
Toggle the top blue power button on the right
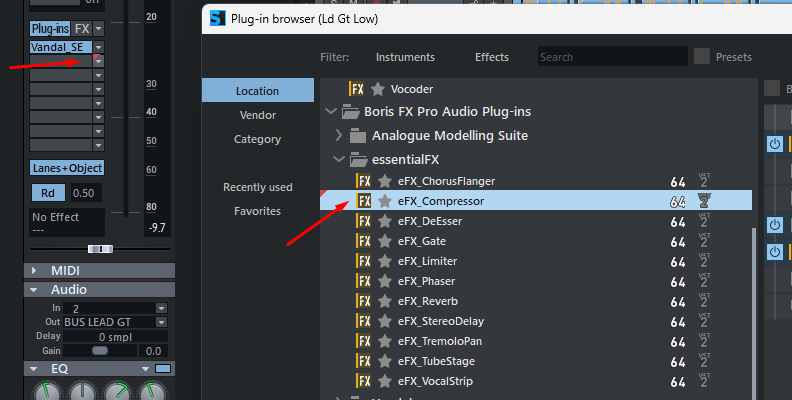point(775,144)
